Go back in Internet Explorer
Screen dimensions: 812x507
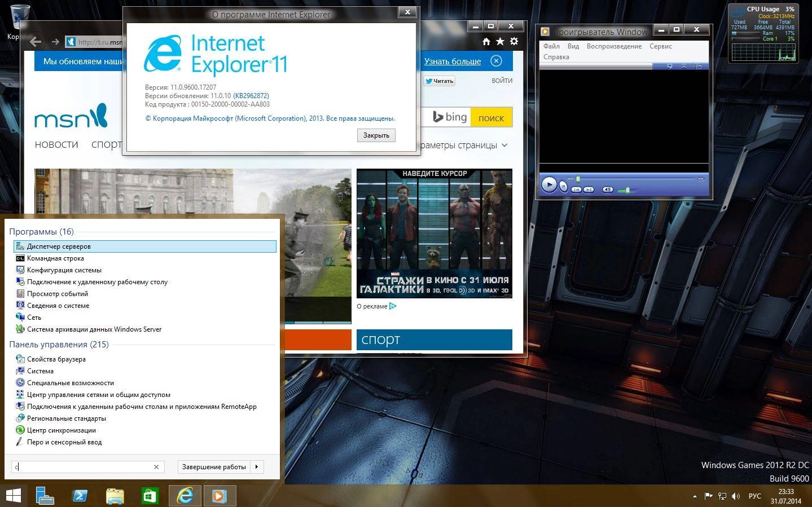point(36,41)
